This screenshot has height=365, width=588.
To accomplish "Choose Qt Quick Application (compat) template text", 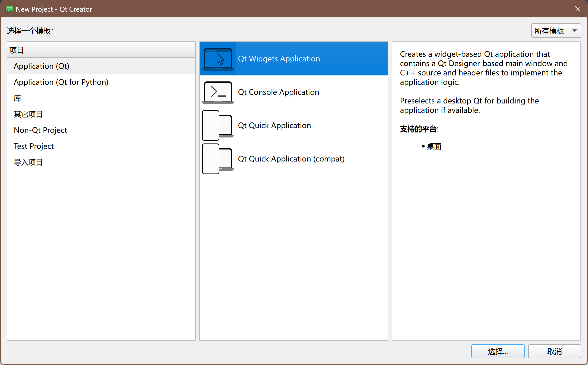I will [291, 159].
